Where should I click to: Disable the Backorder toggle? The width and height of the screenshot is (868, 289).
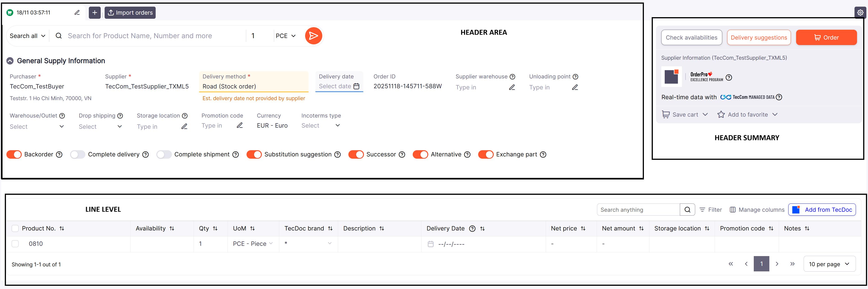(14, 154)
